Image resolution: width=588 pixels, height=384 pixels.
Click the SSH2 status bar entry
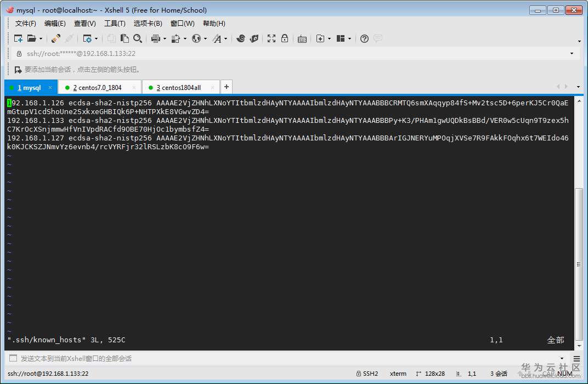[x=367, y=374]
